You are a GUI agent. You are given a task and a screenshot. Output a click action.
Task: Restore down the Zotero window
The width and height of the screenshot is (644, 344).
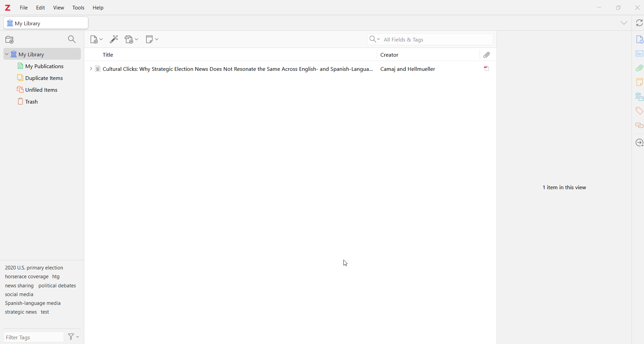(x=618, y=7)
